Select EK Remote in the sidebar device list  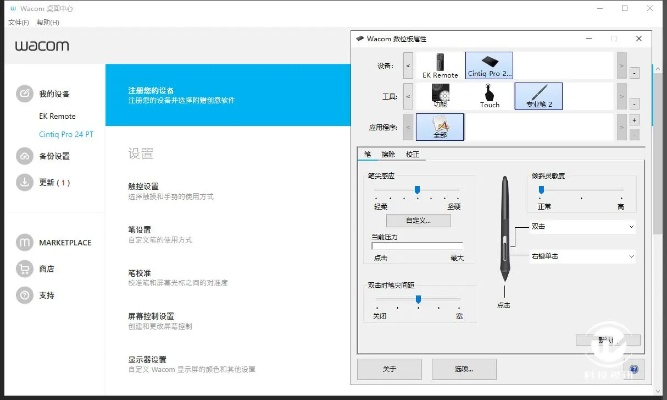click(x=57, y=116)
